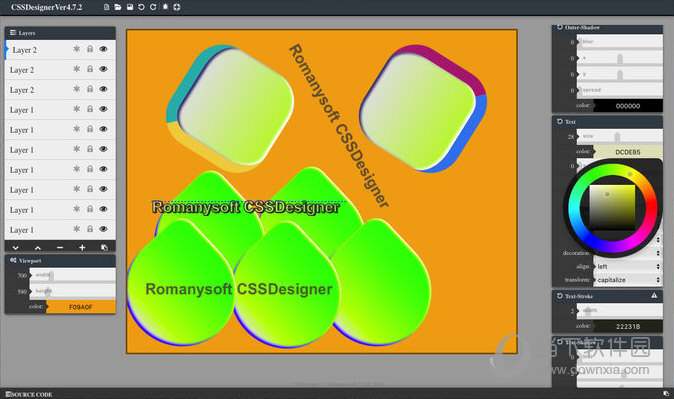The width and height of the screenshot is (674, 399).
Task: Click the asterisk icon on the selected Layer 2 row
Action: [x=77, y=49]
